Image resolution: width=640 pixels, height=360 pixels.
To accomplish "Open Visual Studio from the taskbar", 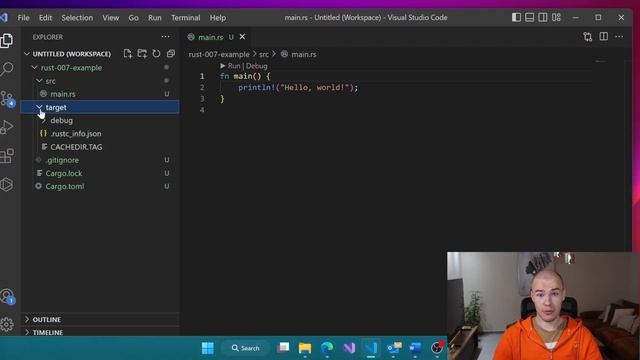I will tap(349, 348).
